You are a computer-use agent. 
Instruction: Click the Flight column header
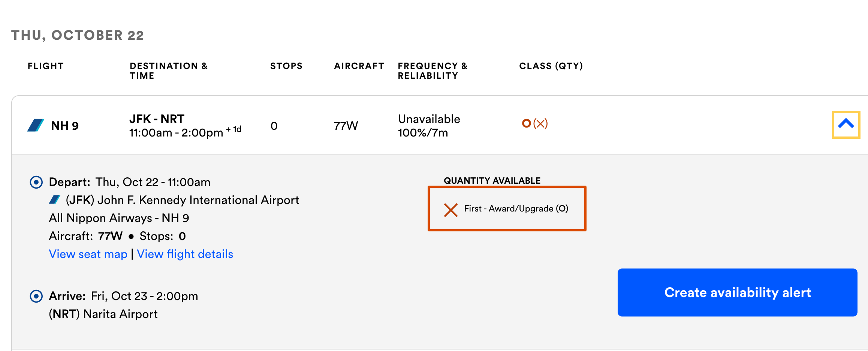[45, 66]
